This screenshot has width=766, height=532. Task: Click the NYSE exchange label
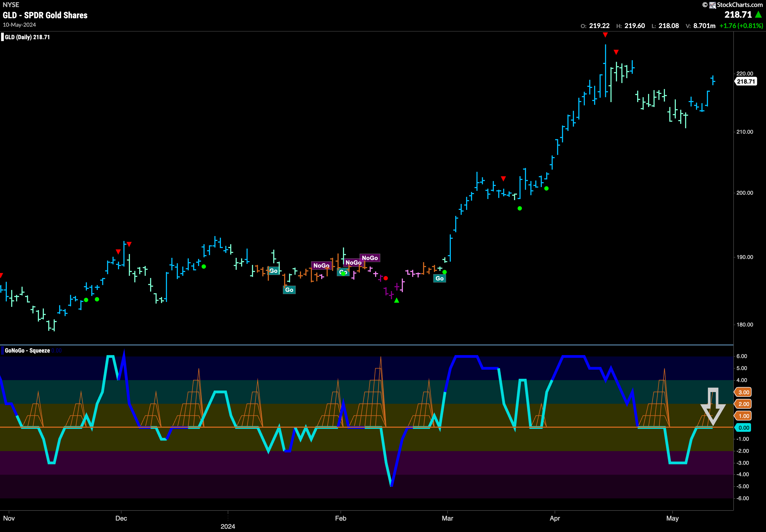click(11, 5)
